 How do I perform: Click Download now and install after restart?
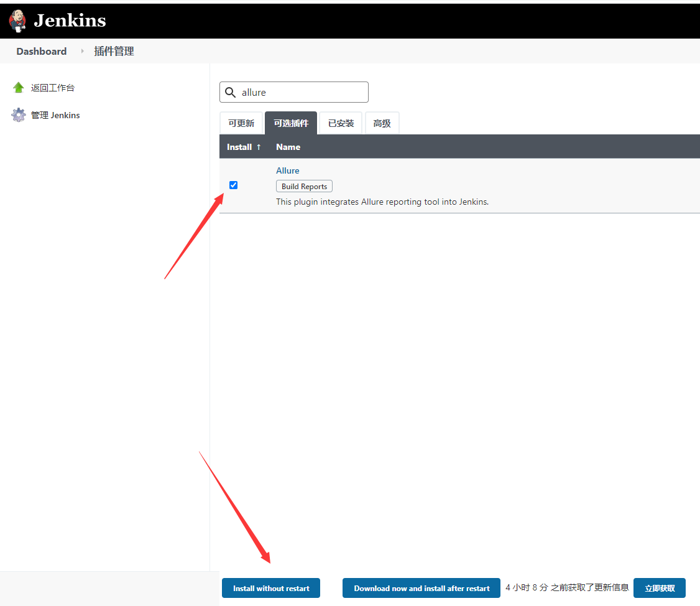tap(421, 588)
